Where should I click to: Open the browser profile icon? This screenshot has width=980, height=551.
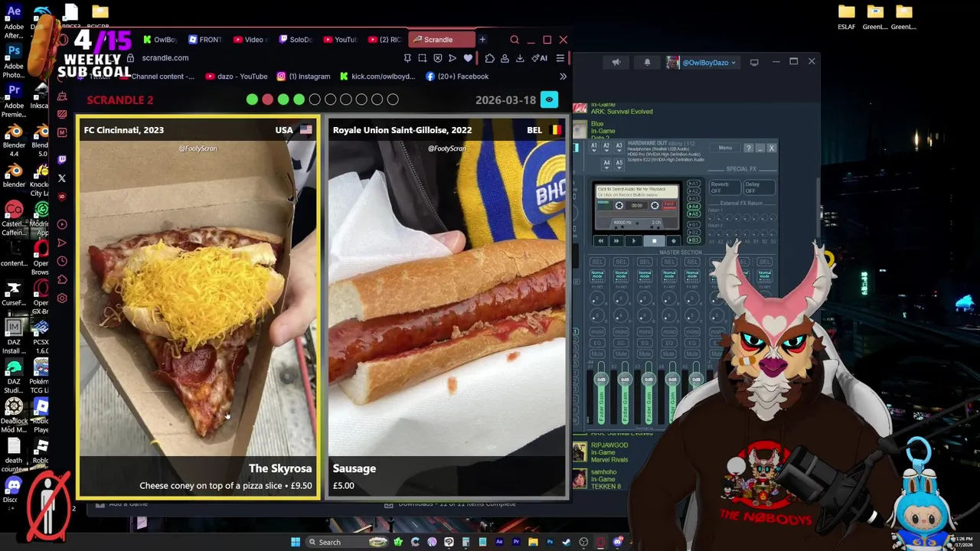tap(505, 58)
